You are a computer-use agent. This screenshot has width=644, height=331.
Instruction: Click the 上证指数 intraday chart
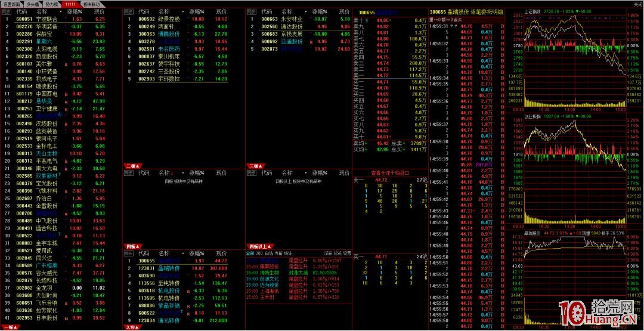coord(575,61)
